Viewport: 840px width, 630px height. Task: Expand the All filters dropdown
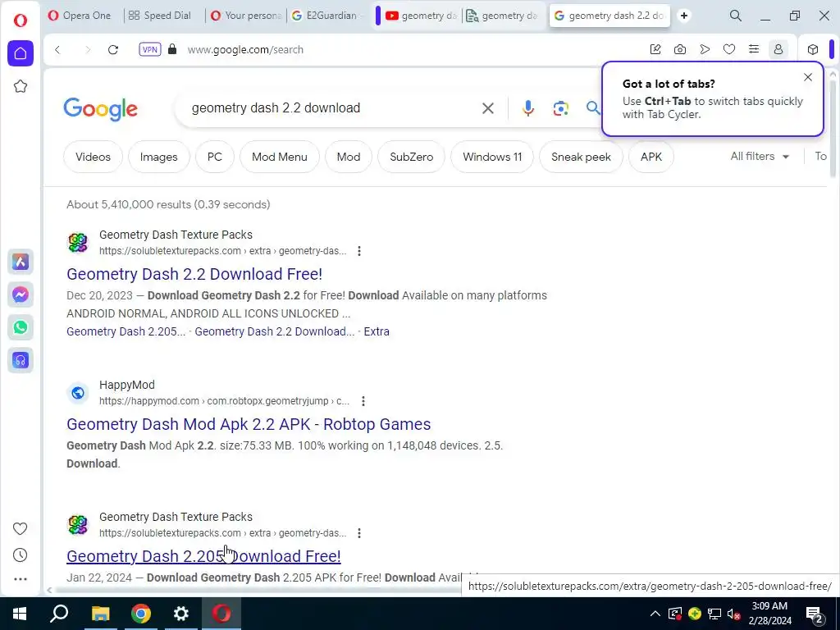760,157
